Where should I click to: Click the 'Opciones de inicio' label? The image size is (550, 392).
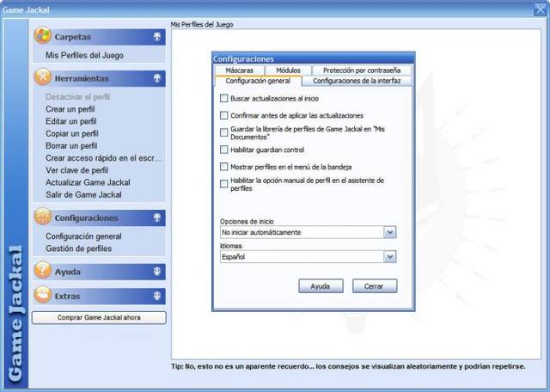point(247,222)
